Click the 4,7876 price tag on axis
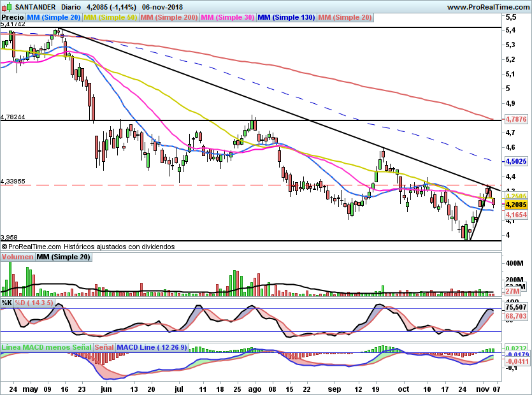532x395 pixels. 516,119
